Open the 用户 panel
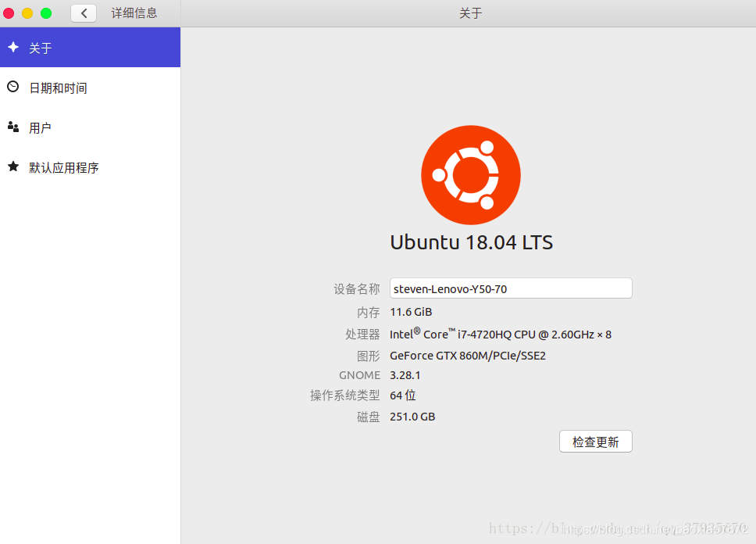Viewport: 756px width, 544px height. (90, 127)
